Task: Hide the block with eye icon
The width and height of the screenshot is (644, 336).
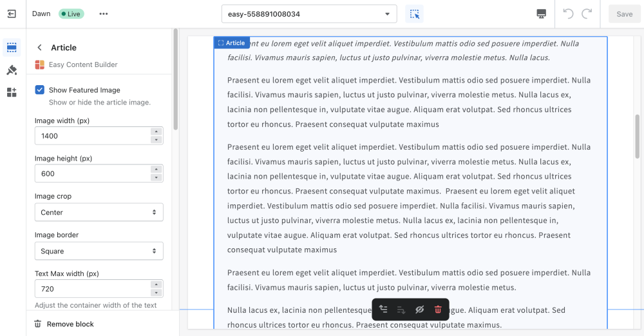Action: [x=420, y=310]
